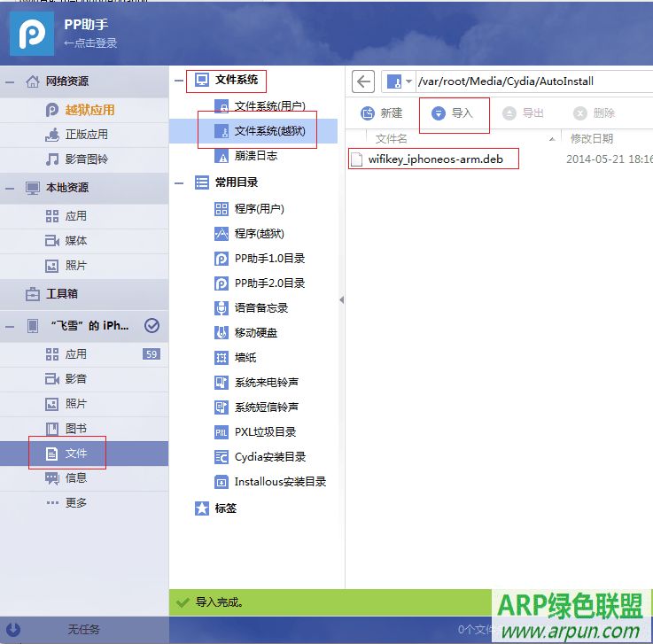Go back with the left arrow button
Image resolution: width=653 pixels, height=644 pixels.
(363, 81)
